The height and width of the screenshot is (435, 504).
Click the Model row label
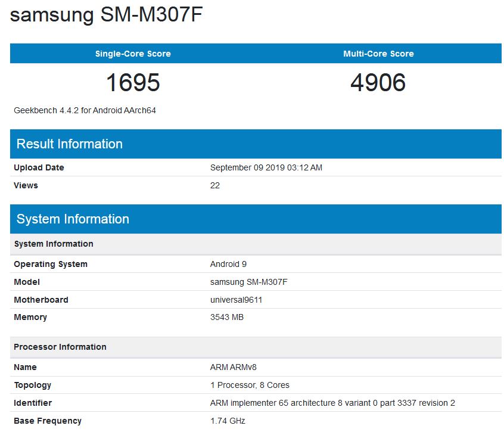click(x=27, y=282)
